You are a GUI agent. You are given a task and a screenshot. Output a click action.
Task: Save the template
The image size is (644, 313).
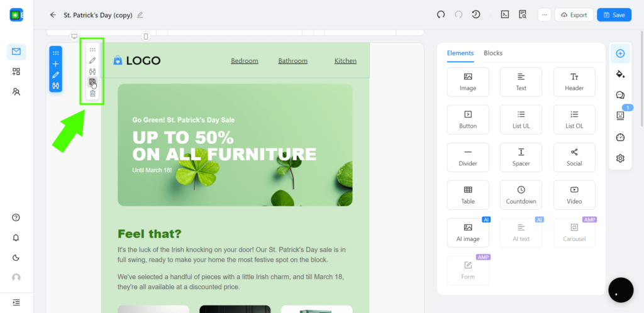(x=614, y=14)
